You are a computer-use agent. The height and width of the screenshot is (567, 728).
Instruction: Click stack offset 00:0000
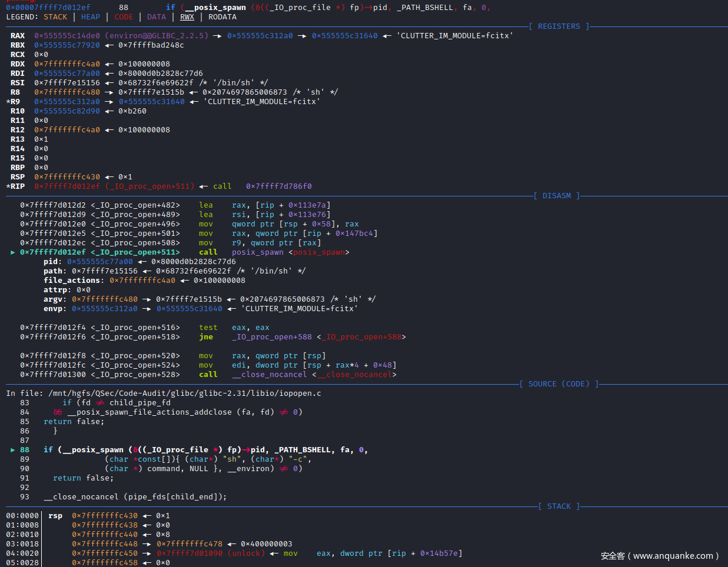coord(22,516)
